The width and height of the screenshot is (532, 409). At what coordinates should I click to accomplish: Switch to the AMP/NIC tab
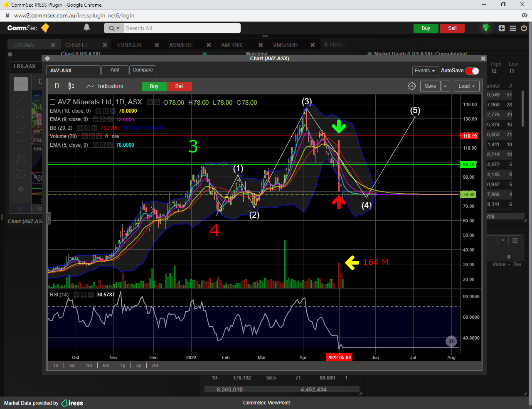point(232,45)
